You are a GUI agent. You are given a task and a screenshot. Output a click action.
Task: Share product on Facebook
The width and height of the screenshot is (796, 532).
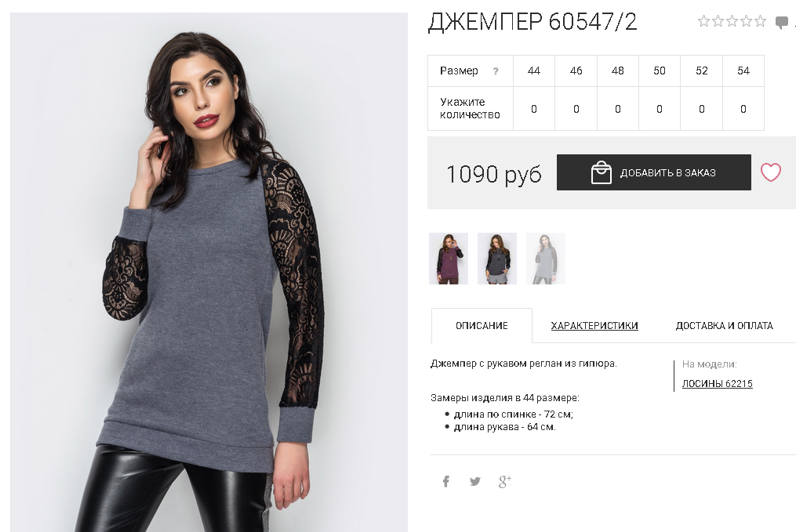coord(445,481)
